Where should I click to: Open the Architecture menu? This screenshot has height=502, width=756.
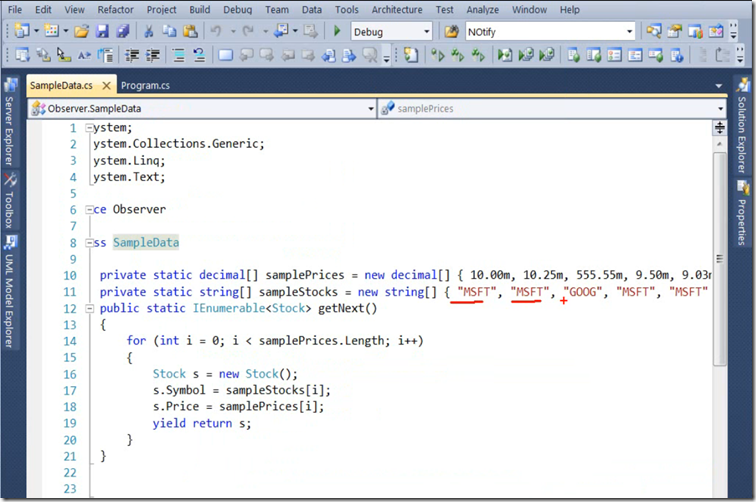[x=397, y=10]
